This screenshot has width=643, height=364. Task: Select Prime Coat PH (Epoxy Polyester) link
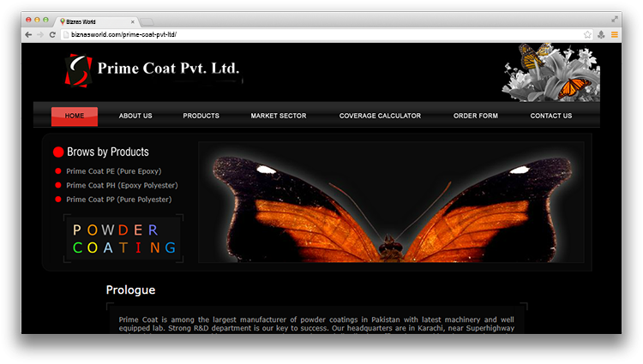click(121, 185)
